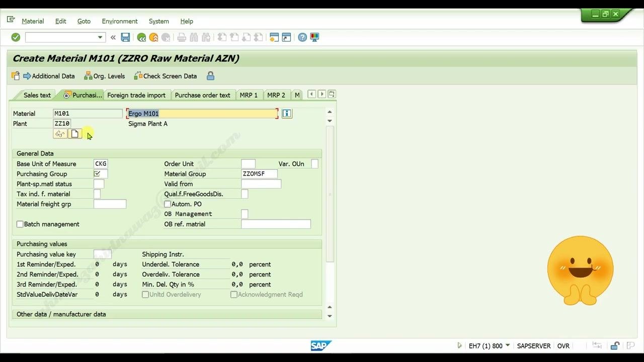Expand the command field dropdown arrow
This screenshot has height=362, width=644.
[x=100, y=37]
